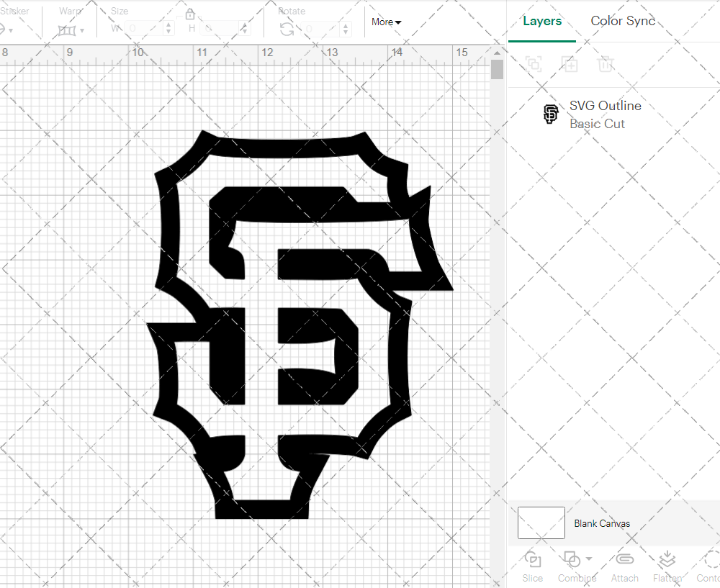
Task: Click the Flatten tool
Action: (667, 567)
